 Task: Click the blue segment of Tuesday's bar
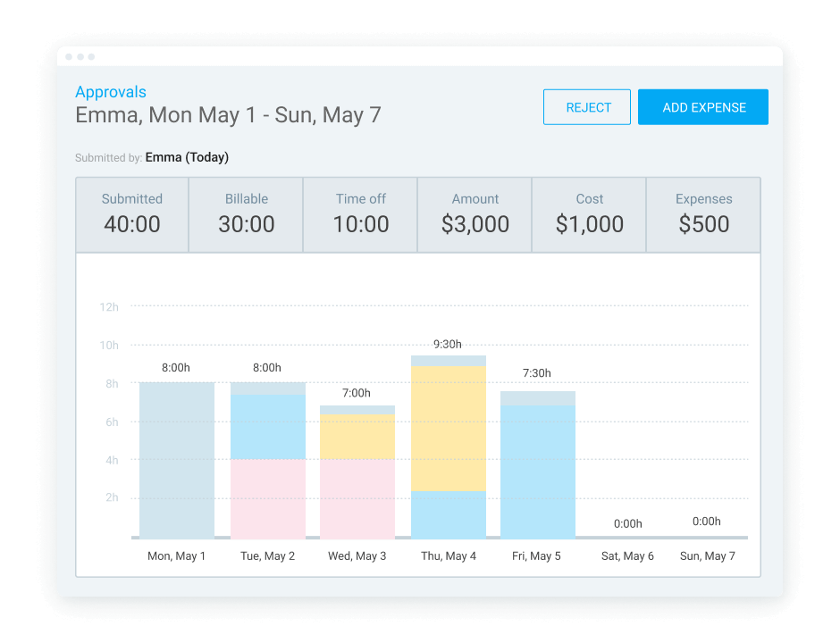[x=268, y=427]
